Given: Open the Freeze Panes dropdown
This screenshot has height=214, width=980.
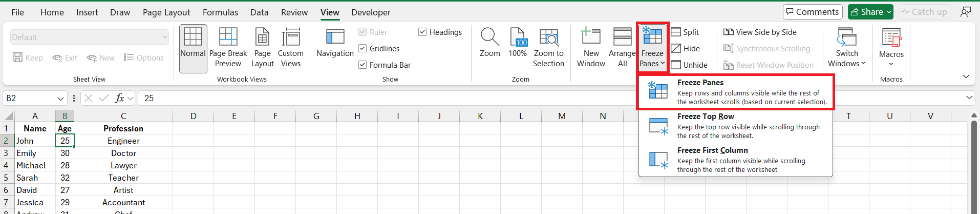Looking at the screenshot, I should coord(652,48).
